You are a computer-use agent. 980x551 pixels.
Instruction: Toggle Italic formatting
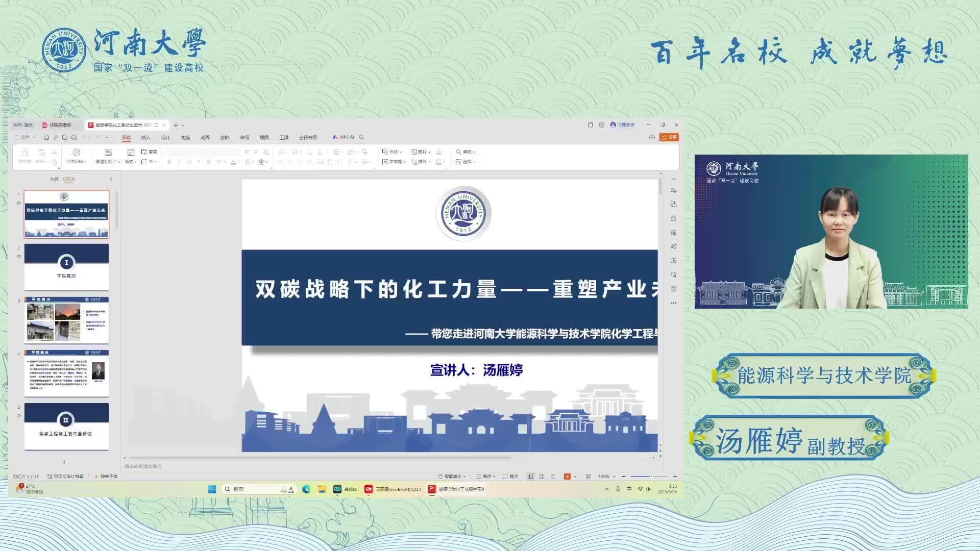(179, 162)
